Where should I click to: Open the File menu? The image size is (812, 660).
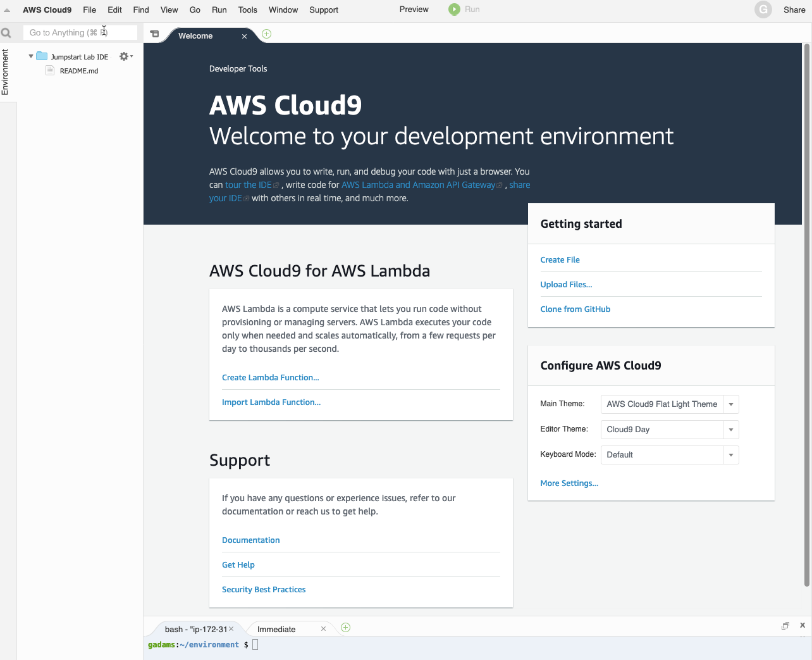(90, 10)
